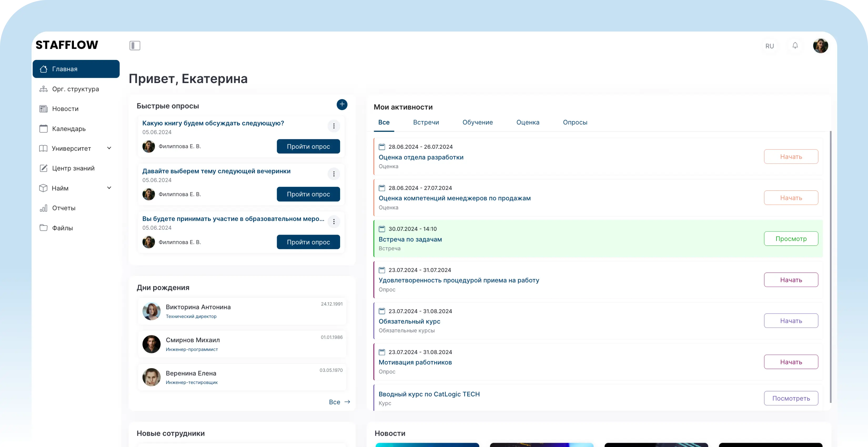Viewport: 868px width, 447px height.
Task: Toggle the sidebar collapse icon
Action: tap(135, 45)
